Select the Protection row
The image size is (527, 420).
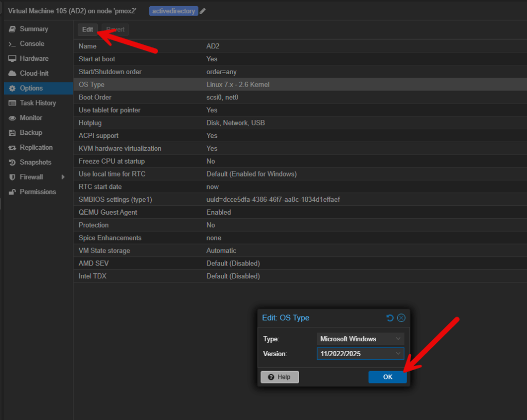[x=300, y=225]
